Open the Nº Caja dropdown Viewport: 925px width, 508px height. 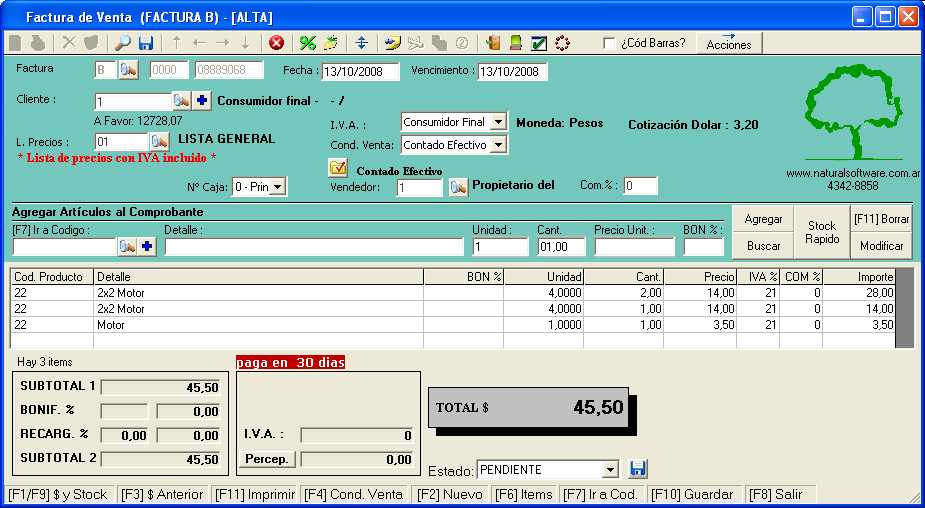coord(277,187)
